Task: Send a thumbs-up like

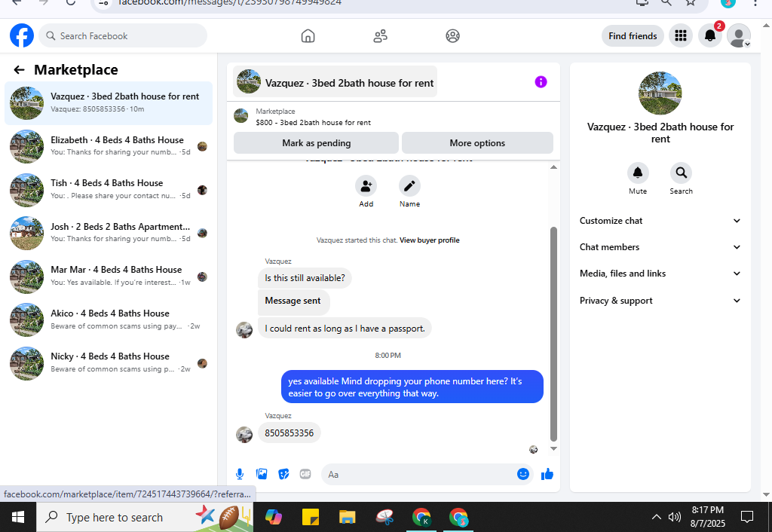Action: (x=547, y=474)
